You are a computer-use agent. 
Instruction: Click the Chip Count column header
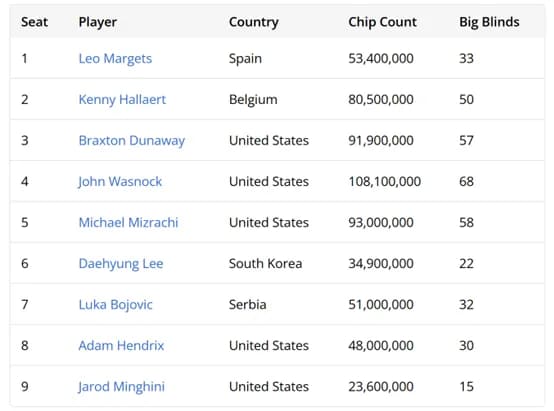tap(382, 22)
